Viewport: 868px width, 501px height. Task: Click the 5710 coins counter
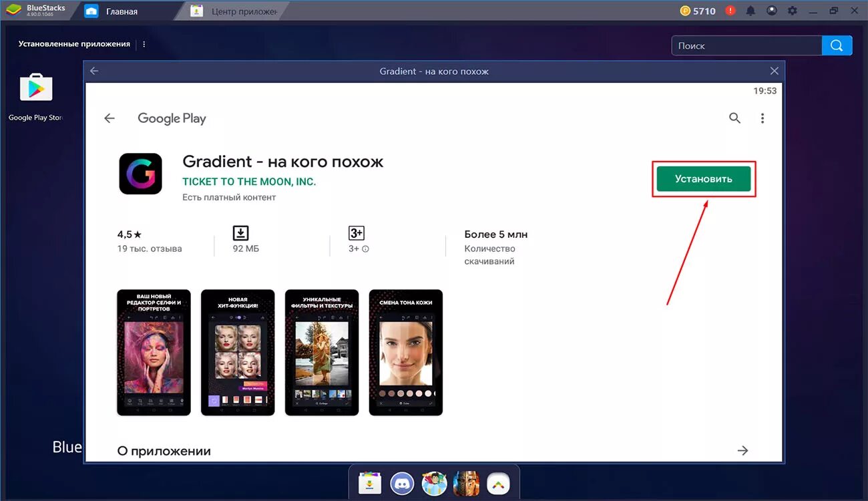698,11
